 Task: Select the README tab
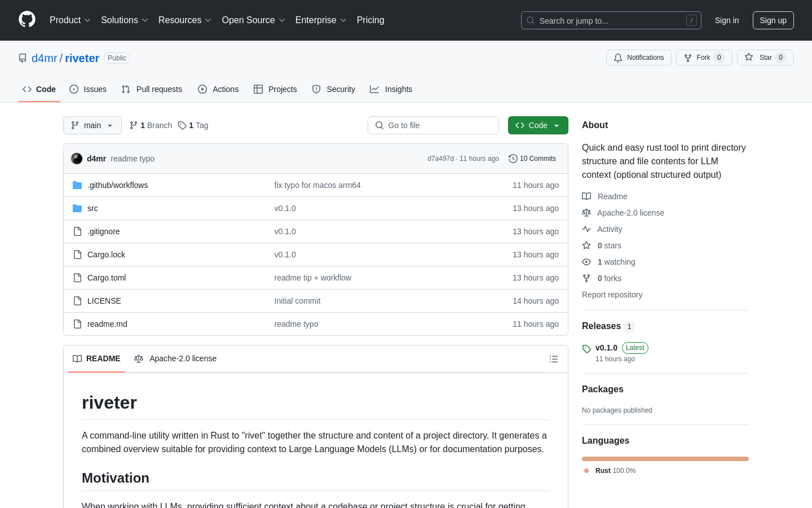tap(96, 359)
